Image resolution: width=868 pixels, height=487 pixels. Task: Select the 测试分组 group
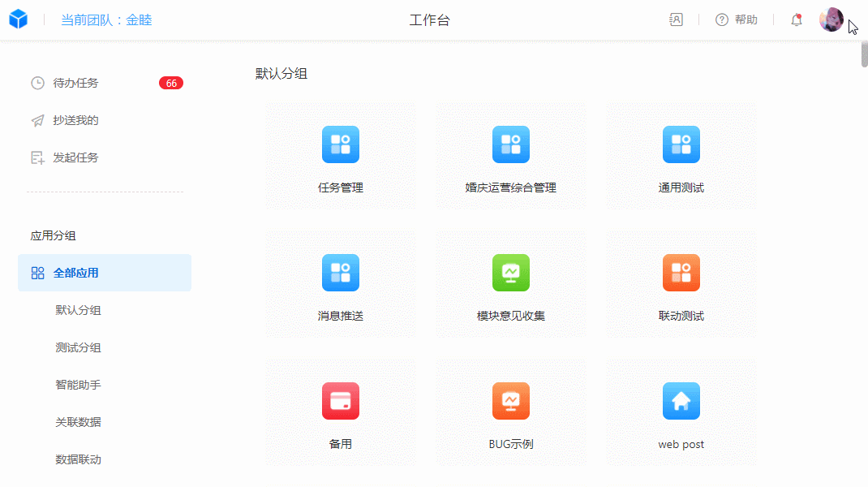click(78, 347)
